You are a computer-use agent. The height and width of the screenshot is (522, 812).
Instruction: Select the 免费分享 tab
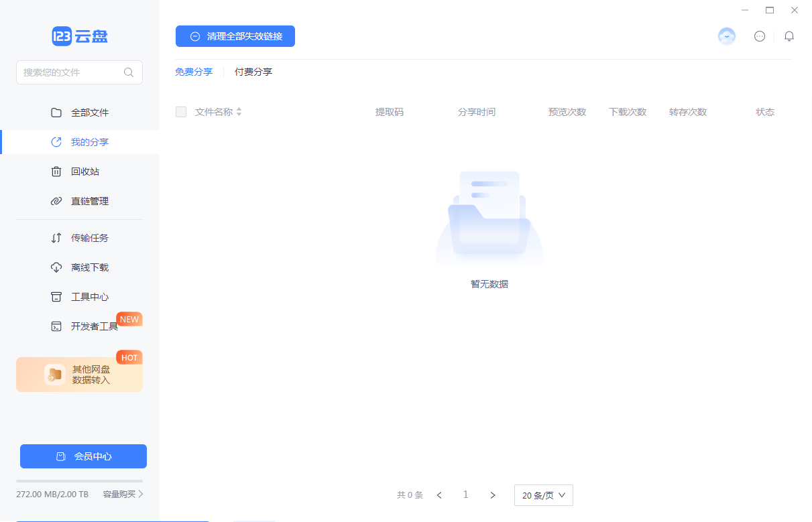point(194,72)
